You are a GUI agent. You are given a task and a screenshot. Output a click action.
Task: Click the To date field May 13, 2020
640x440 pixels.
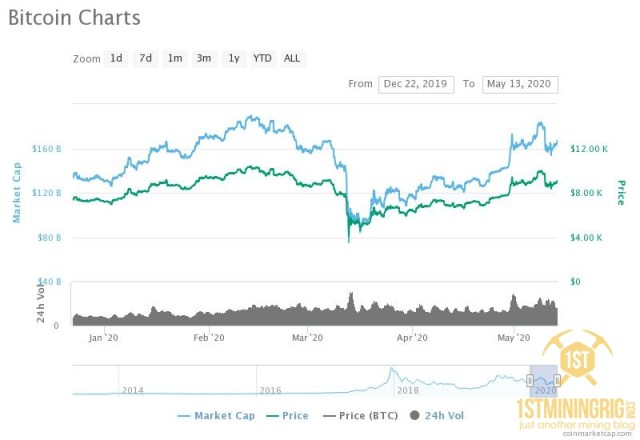tap(519, 84)
